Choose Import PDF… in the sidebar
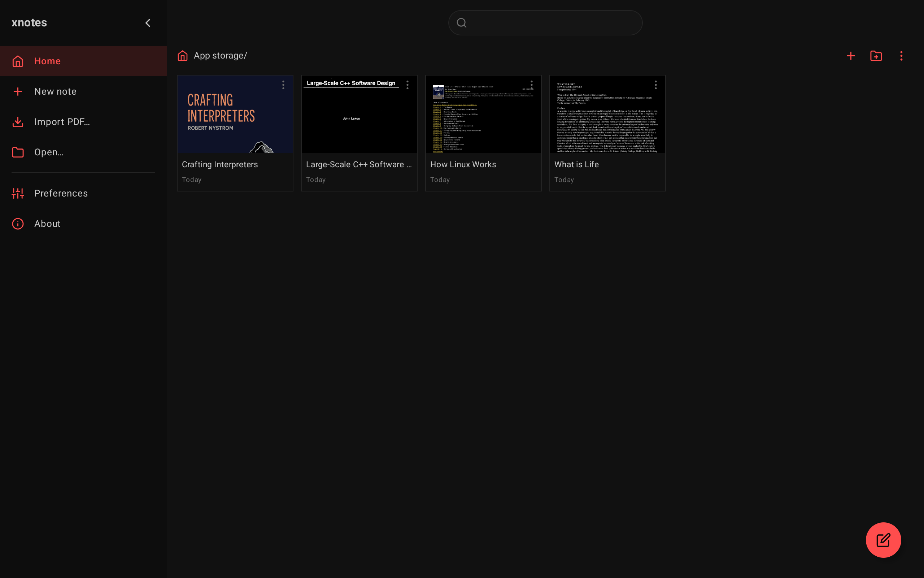924x578 pixels. point(83,122)
